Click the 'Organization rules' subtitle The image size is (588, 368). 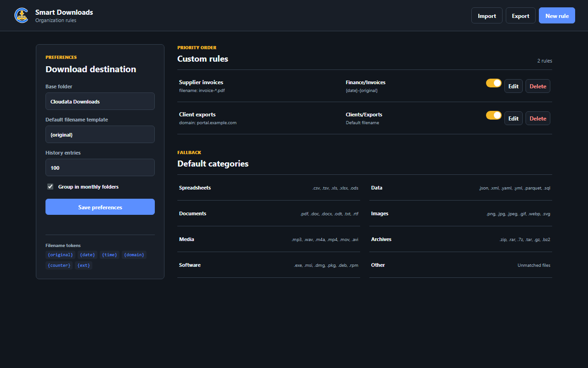pyautogui.click(x=56, y=20)
